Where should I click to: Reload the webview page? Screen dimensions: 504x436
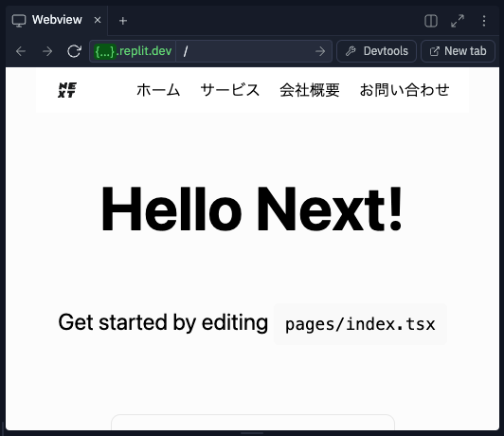[x=74, y=51]
